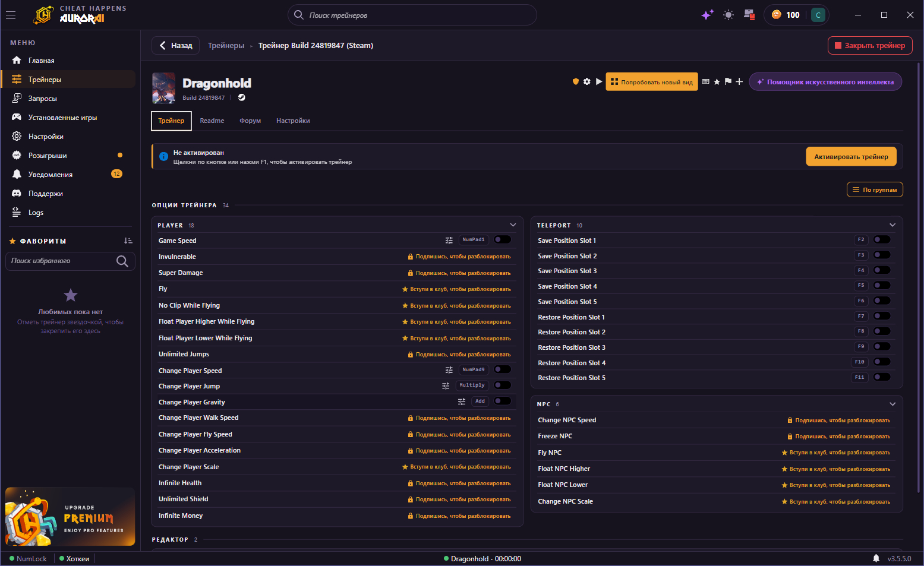Image resolution: width=924 pixels, height=566 pixels.
Task: Toggle the light/dark theme sun icon
Action: tap(729, 15)
